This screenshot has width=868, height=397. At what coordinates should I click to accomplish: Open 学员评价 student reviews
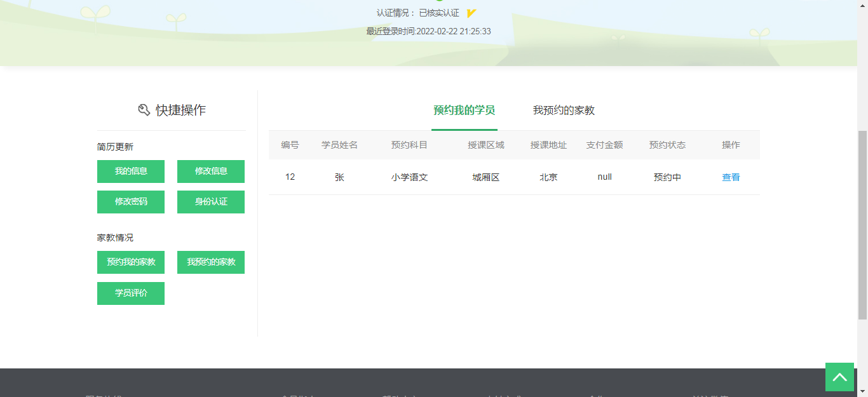(131, 293)
